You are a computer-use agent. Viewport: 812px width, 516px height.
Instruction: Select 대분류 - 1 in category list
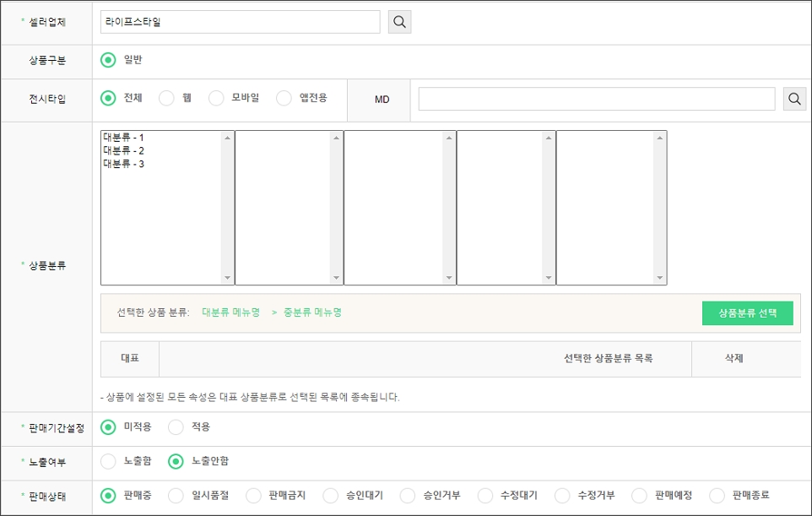(123, 138)
